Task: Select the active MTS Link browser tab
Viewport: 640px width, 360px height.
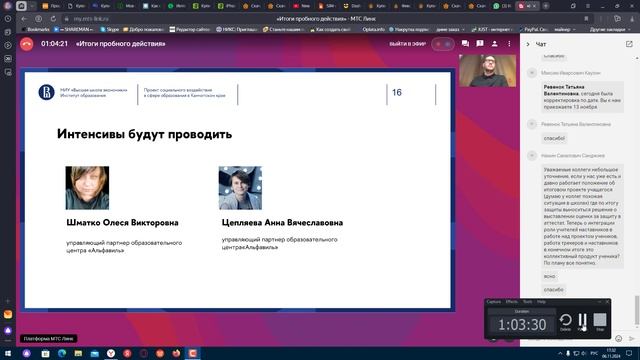Action: [527, 6]
